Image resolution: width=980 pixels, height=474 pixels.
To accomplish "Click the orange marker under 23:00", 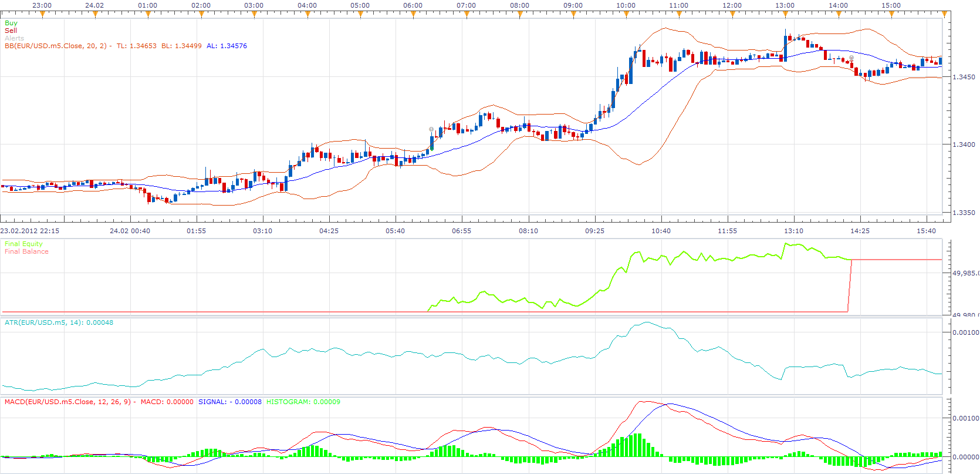I will (x=42, y=14).
